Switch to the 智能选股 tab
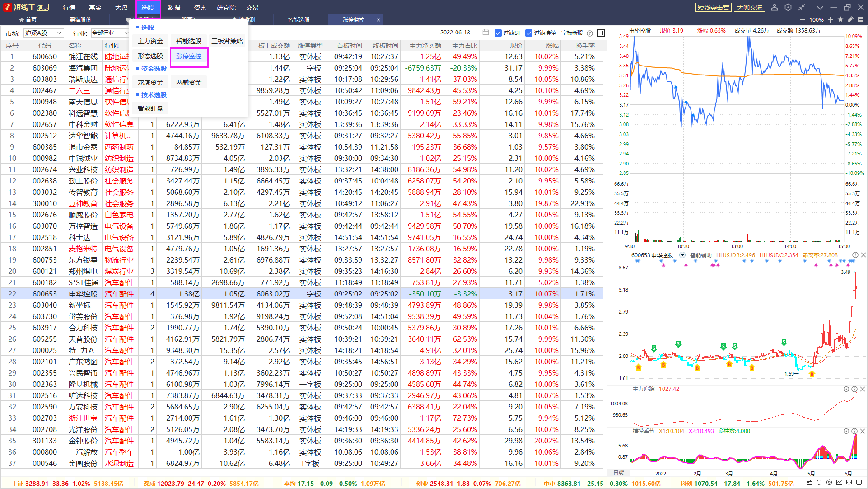Image resolution: width=868 pixels, height=489 pixels. click(299, 20)
